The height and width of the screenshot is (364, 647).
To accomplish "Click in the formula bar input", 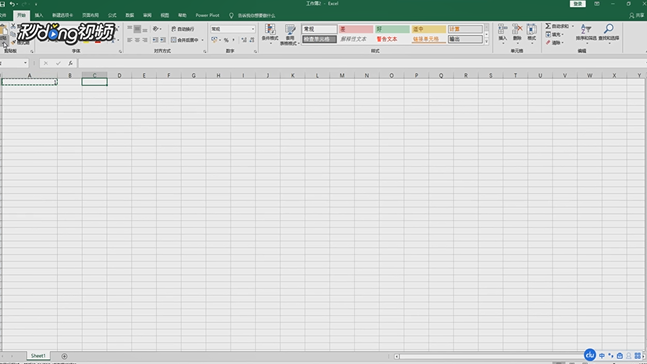I will click(362, 63).
